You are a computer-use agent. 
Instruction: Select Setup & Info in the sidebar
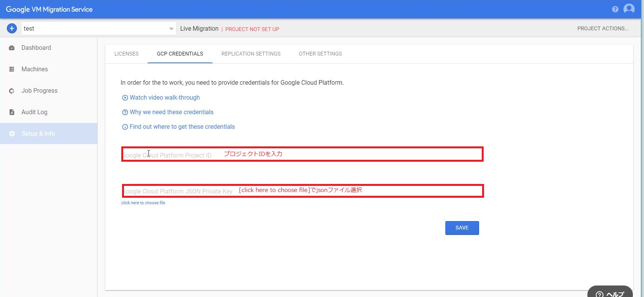[49, 134]
